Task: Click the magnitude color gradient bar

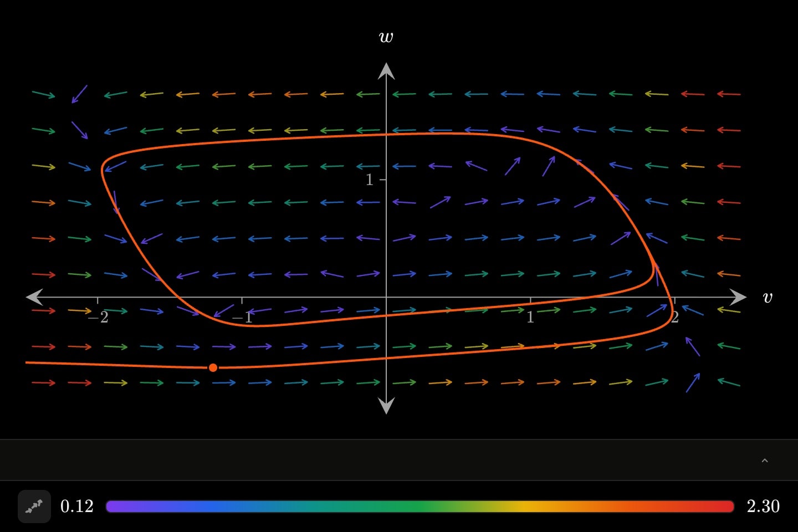Action: point(420,507)
